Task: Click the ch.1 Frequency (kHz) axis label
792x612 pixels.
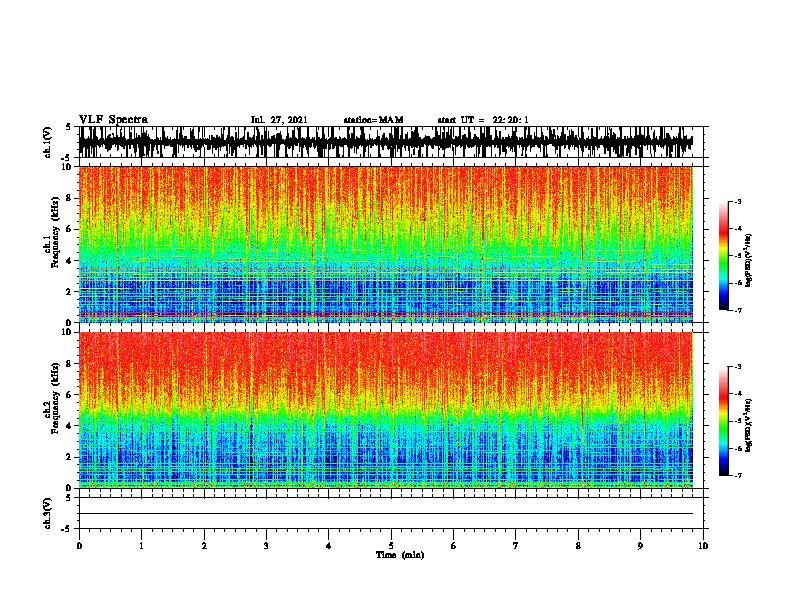Action: pos(52,233)
